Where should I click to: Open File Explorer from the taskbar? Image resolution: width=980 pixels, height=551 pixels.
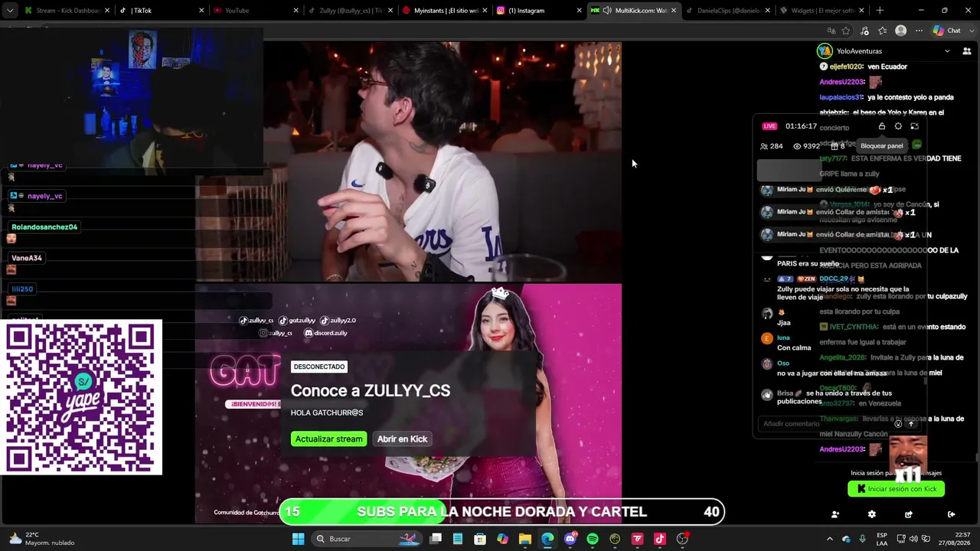[x=525, y=539]
